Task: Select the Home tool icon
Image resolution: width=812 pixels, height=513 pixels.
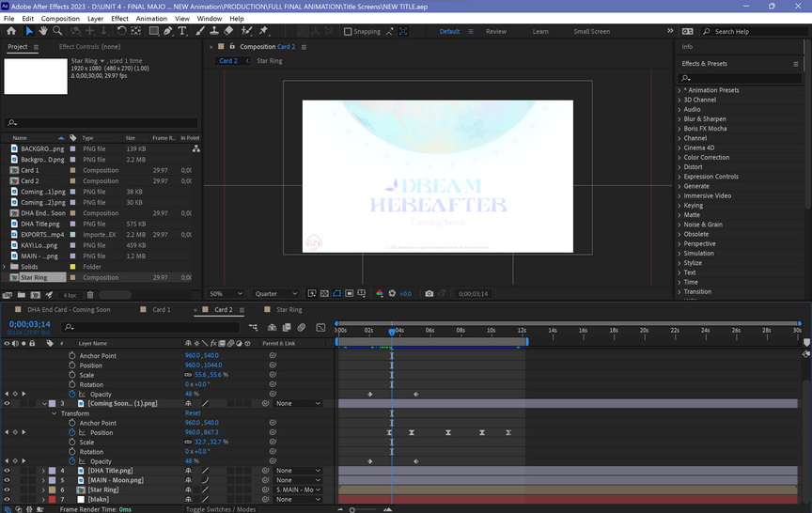Action: (11, 31)
